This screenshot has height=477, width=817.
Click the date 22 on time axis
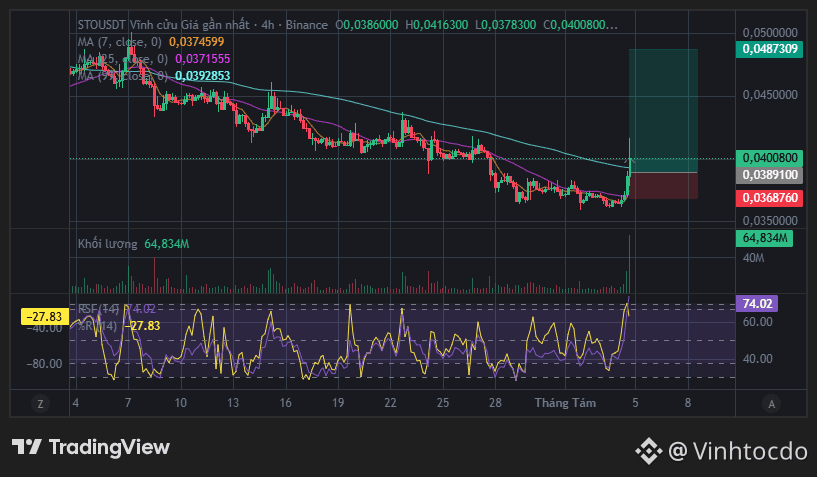click(390, 403)
